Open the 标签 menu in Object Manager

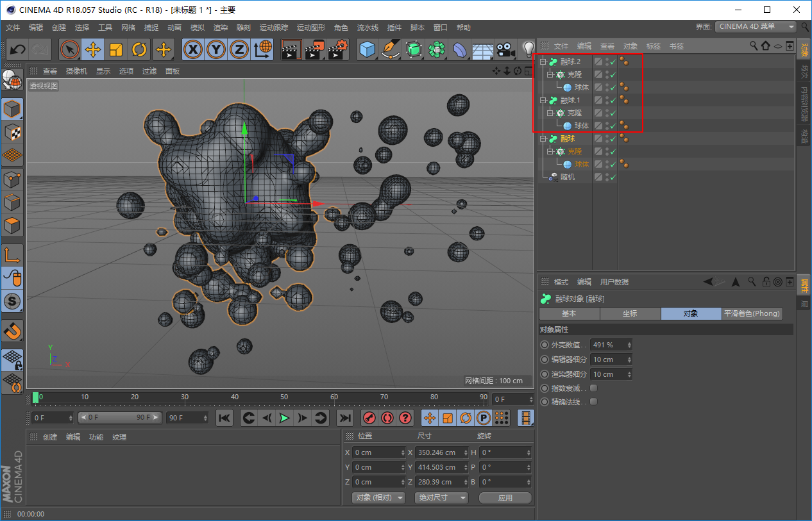point(653,46)
